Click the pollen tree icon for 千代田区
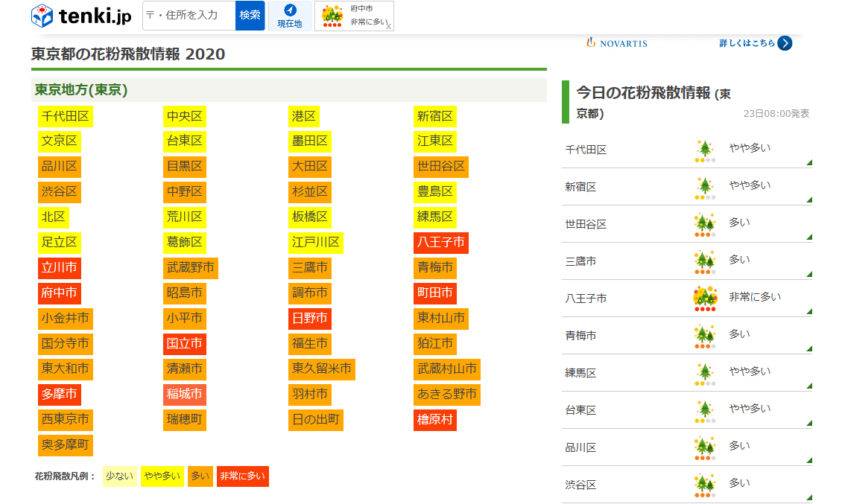Image resolution: width=842 pixels, height=504 pixels. coord(704,150)
